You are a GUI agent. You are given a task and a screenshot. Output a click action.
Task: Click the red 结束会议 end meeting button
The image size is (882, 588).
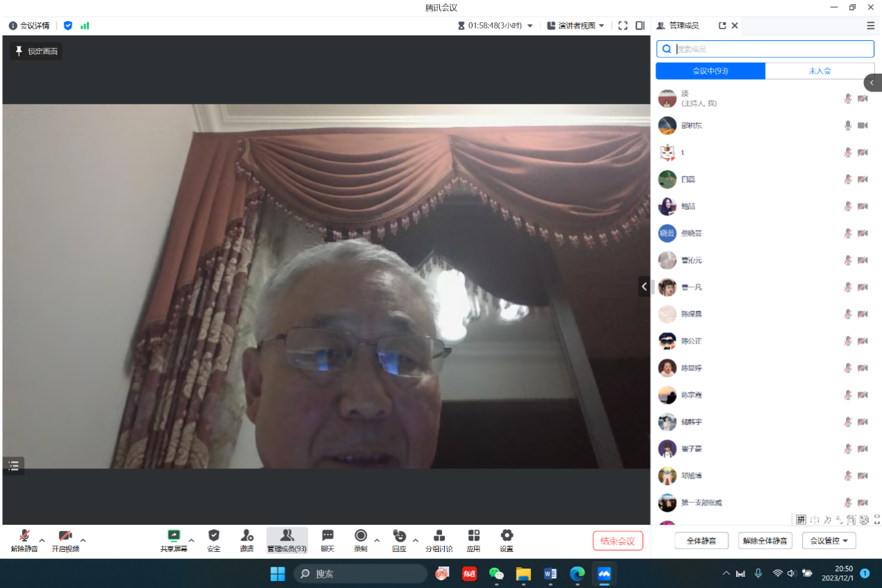click(618, 541)
